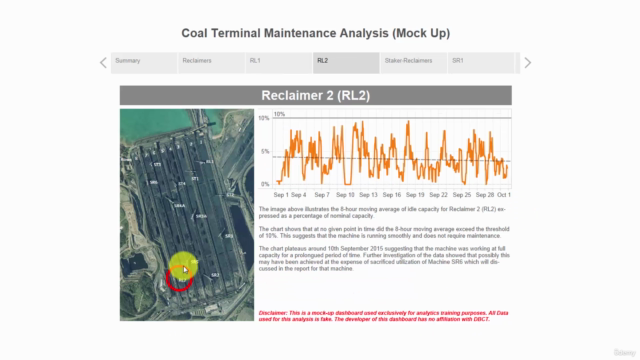
Task: Open the Staker-Reclaimers tab
Action: [413, 63]
